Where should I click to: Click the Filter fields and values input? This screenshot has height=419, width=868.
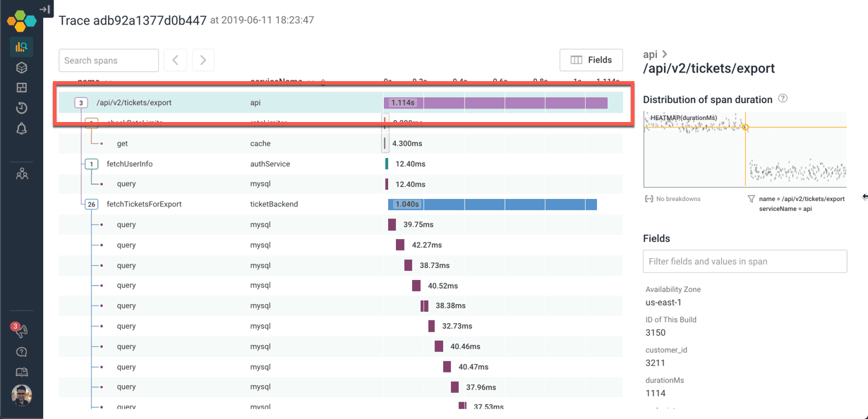click(x=745, y=262)
